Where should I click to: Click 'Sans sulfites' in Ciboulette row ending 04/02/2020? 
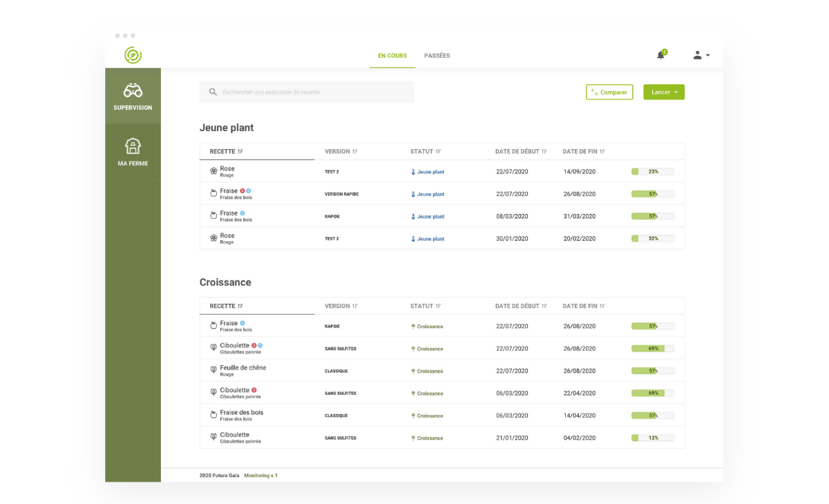341,438
